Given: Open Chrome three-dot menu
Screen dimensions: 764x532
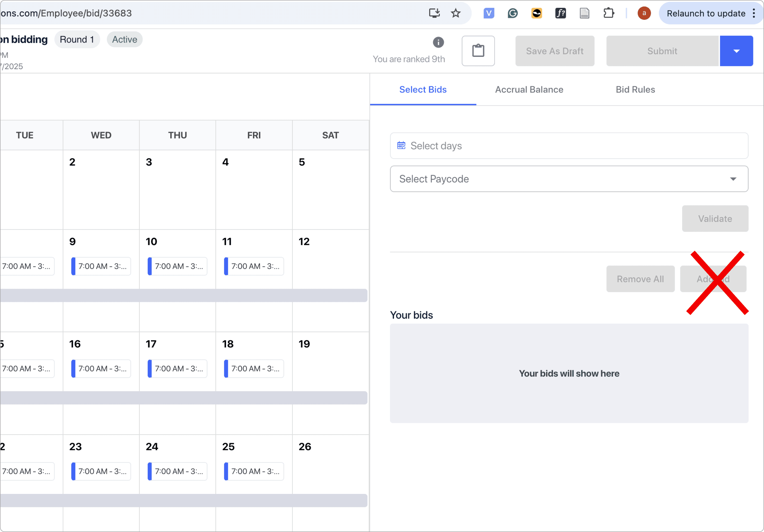Looking at the screenshot, I should pyautogui.click(x=754, y=13).
